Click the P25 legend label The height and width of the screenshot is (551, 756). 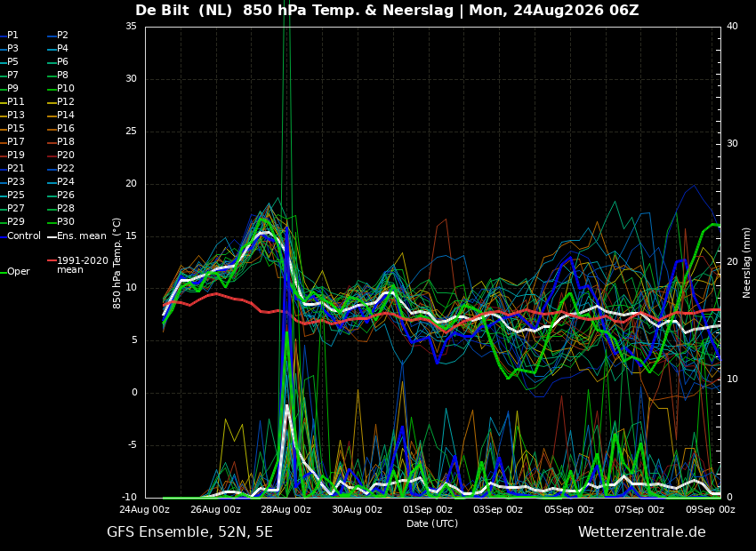[x=15, y=195]
